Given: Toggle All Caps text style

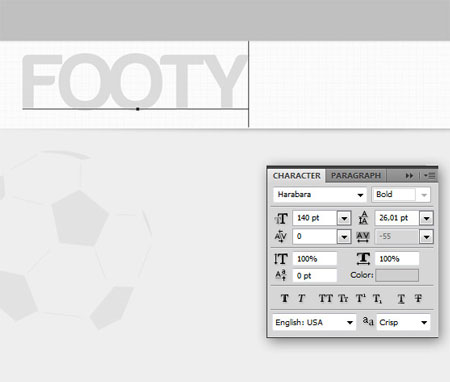Looking at the screenshot, I should (x=325, y=298).
